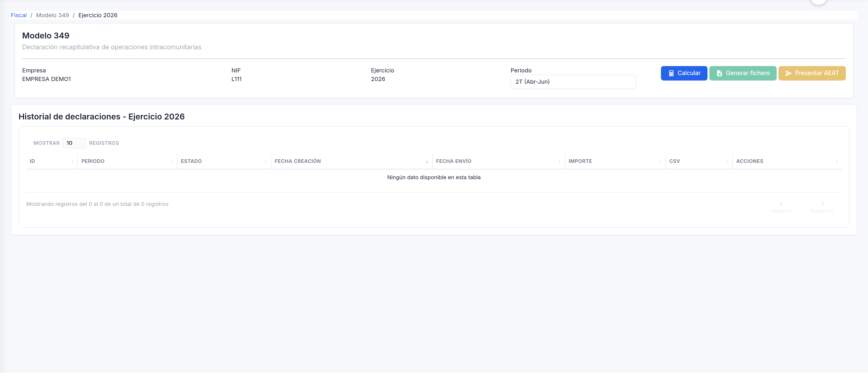Sort by CSV column sort icon
Viewport: 868px width, 376px height.
coord(727,162)
